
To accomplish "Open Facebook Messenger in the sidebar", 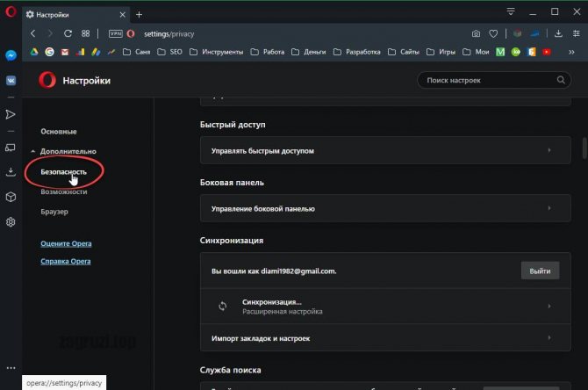I will [11, 55].
